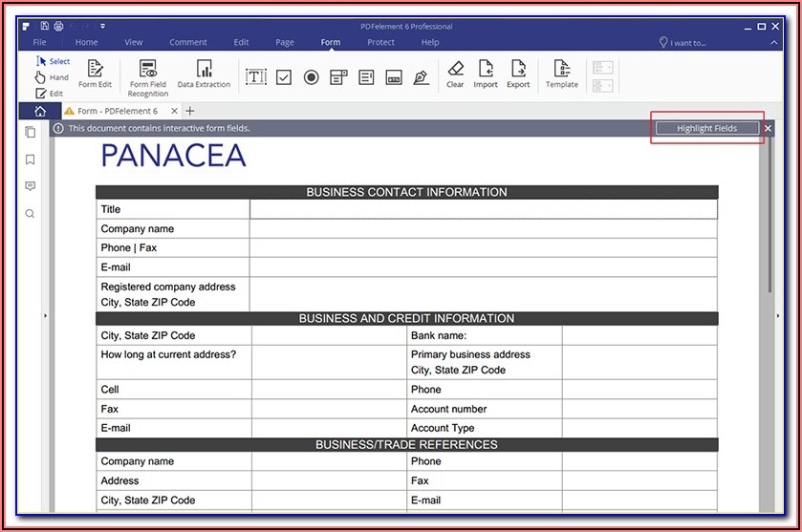Click the Title input field
This screenshot has width=802, height=532.
click(483, 209)
